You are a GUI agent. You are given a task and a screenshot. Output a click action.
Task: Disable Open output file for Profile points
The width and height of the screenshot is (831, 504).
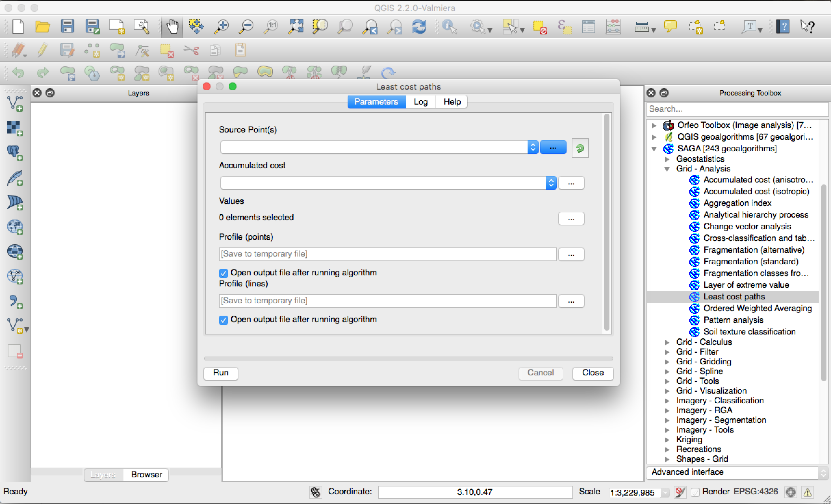[x=223, y=273]
